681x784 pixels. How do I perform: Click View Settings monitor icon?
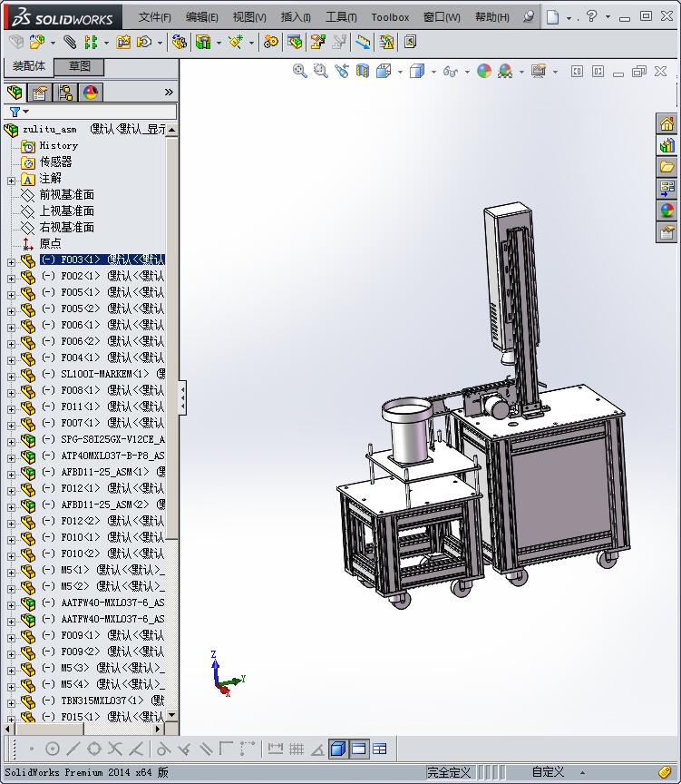click(x=539, y=71)
